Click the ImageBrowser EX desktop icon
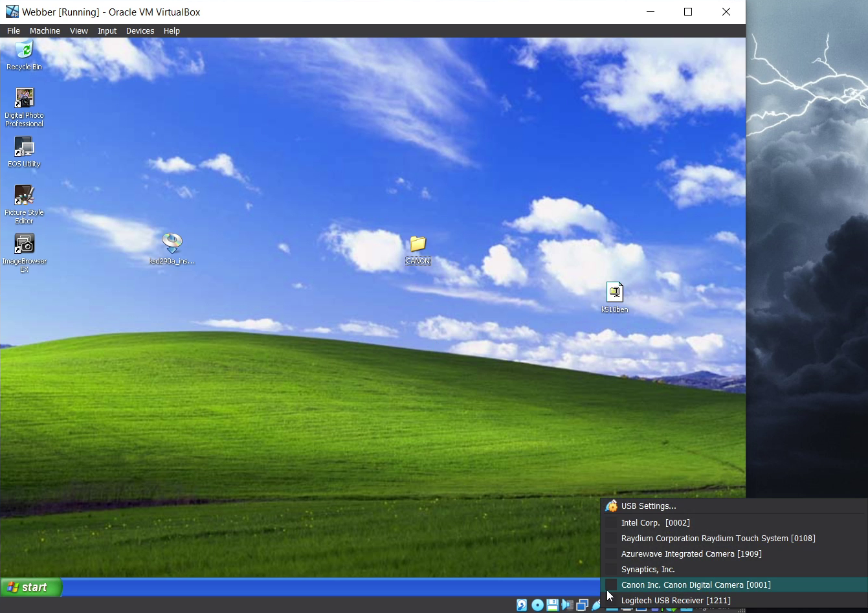The height and width of the screenshot is (613, 868). (24, 246)
